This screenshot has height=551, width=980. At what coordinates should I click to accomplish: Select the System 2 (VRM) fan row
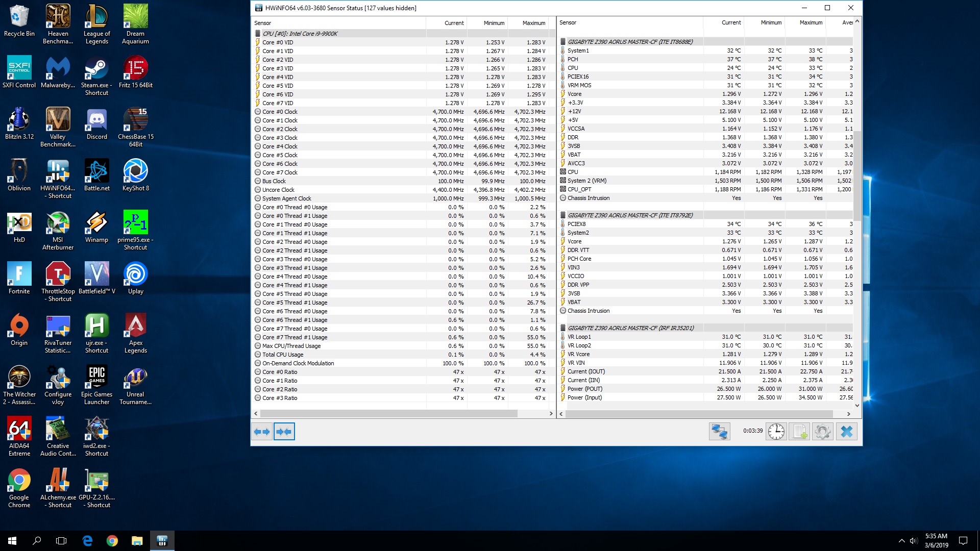pos(705,181)
